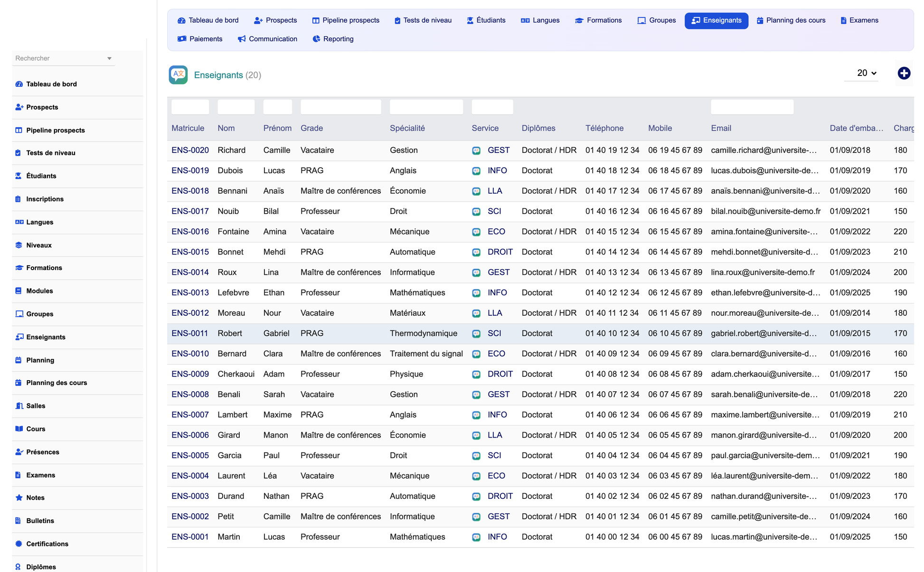Sort by Date d'embauche column header
Viewport: 924px width, 572px height.
pyautogui.click(x=857, y=128)
